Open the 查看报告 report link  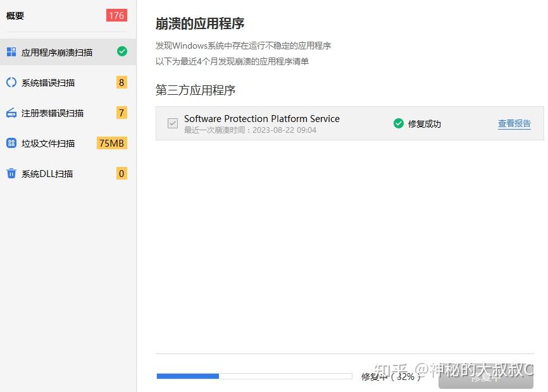click(x=514, y=124)
